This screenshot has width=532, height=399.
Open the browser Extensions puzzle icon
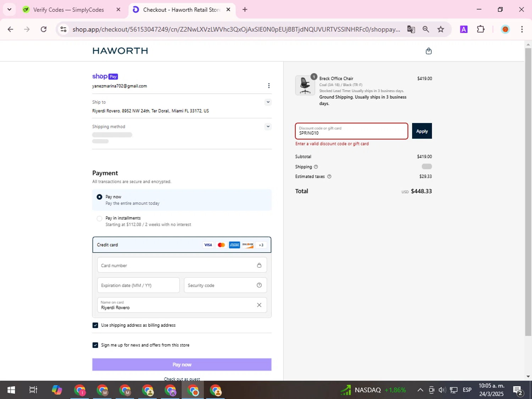(x=481, y=29)
